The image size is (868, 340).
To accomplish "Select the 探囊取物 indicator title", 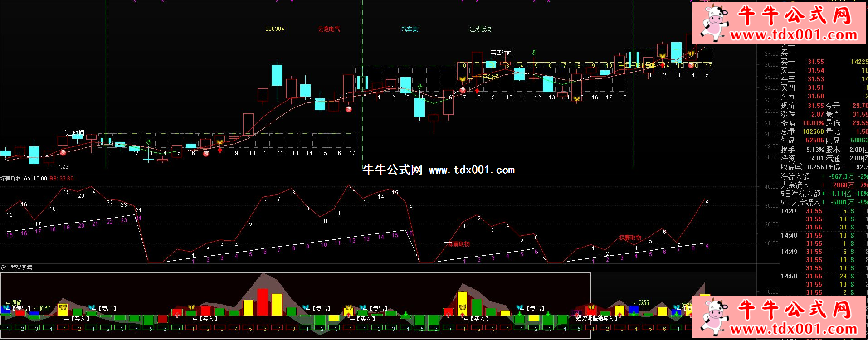I will pyautogui.click(x=11, y=179).
